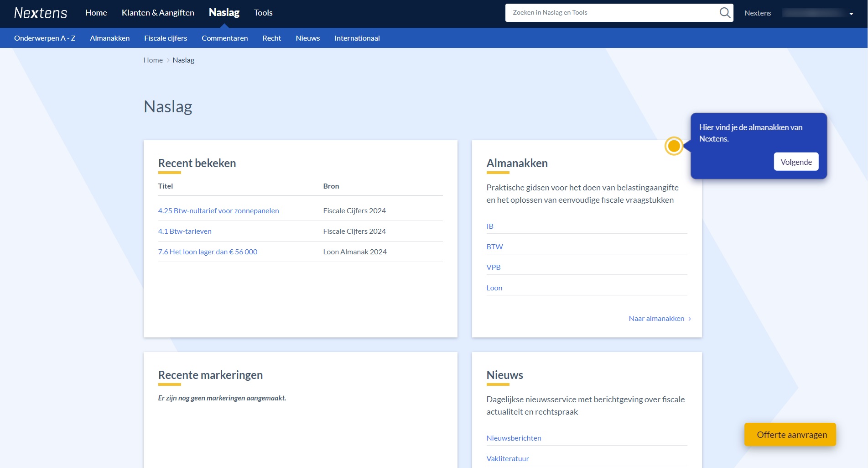Open the VPB almanak link
The width and height of the screenshot is (868, 468).
494,268
